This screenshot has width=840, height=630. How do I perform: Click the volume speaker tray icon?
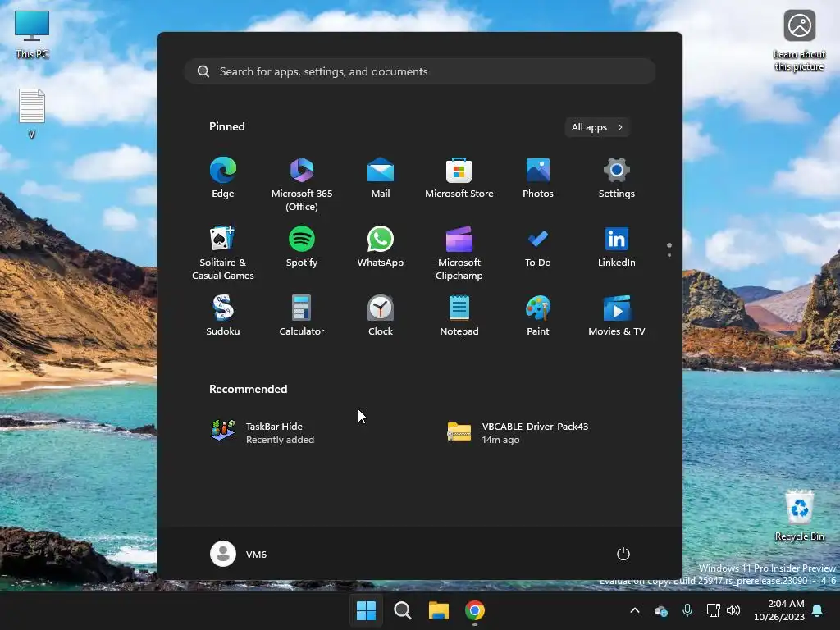[x=733, y=610]
